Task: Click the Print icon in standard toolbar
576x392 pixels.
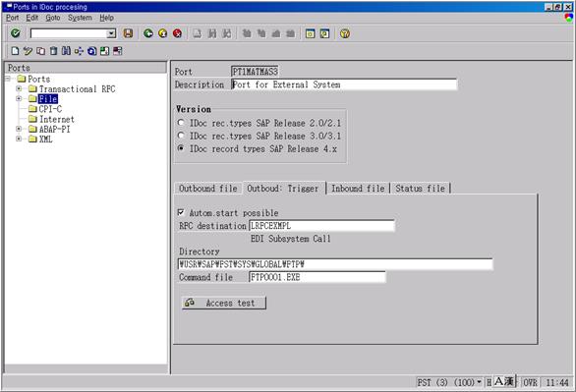Action: (x=198, y=33)
